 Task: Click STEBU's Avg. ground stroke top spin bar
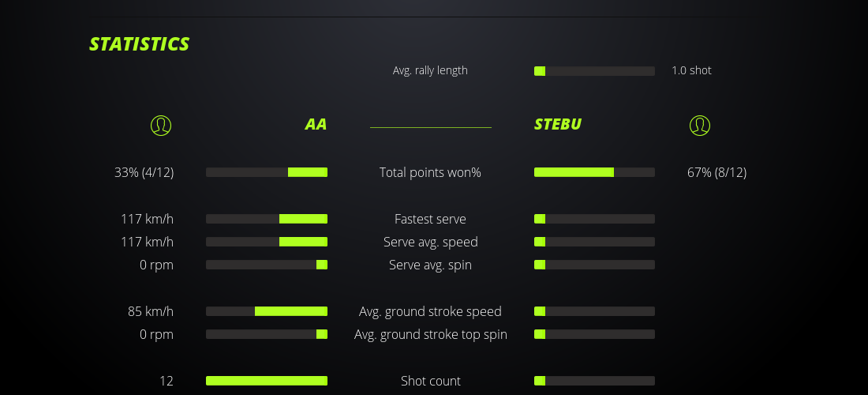(x=594, y=334)
